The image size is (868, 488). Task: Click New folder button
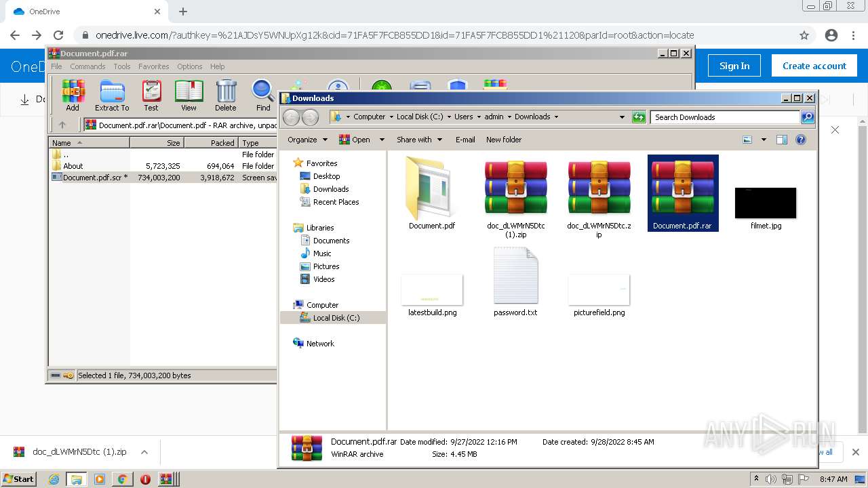pyautogui.click(x=504, y=140)
